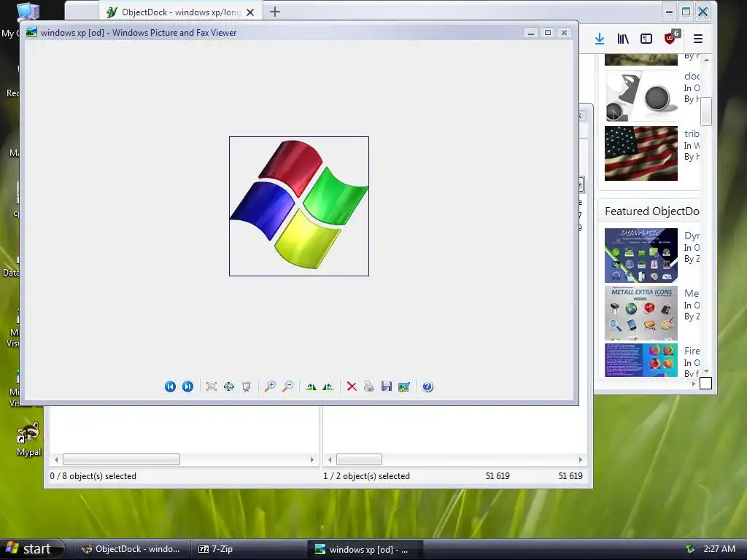The height and width of the screenshot is (560, 747).
Task: Click left pane horizontal scrollbar thumb in 7-Zip
Action: click(122, 459)
